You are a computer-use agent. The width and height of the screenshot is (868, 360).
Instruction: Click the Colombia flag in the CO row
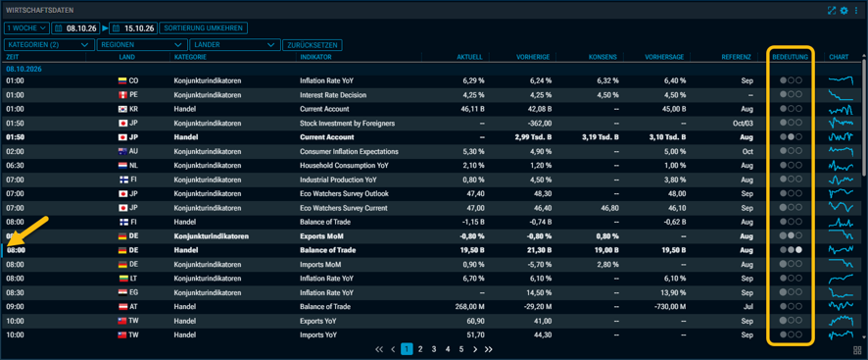click(x=122, y=81)
